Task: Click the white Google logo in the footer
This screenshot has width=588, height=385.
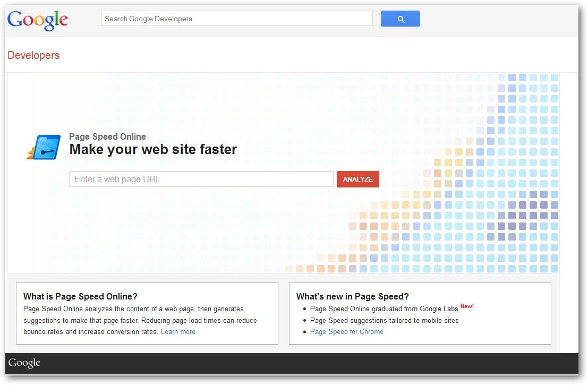Action: coord(24,363)
